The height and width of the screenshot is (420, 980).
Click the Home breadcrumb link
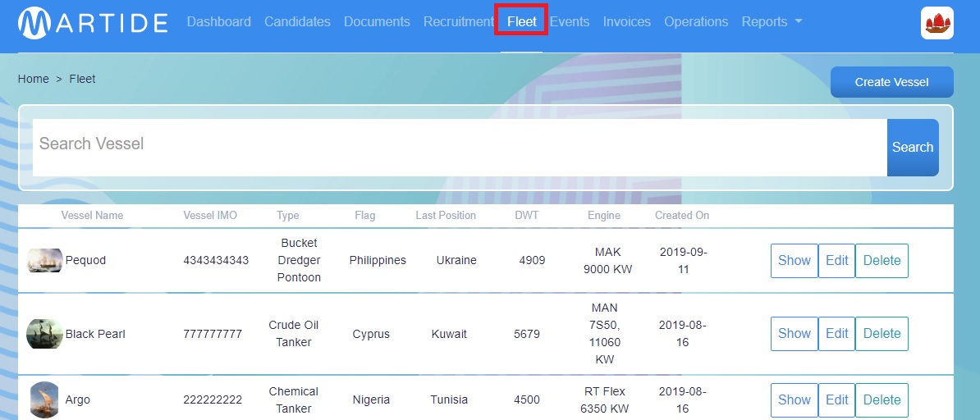pos(33,79)
